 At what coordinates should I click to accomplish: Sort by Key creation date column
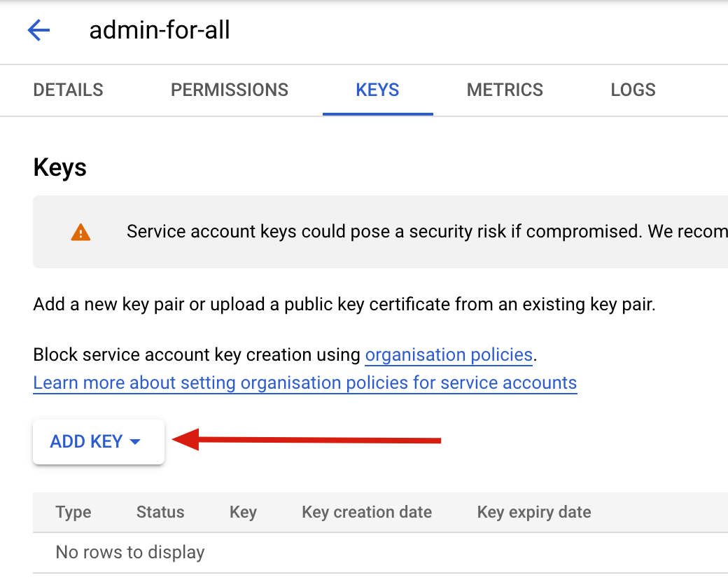click(x=367, y=512)
